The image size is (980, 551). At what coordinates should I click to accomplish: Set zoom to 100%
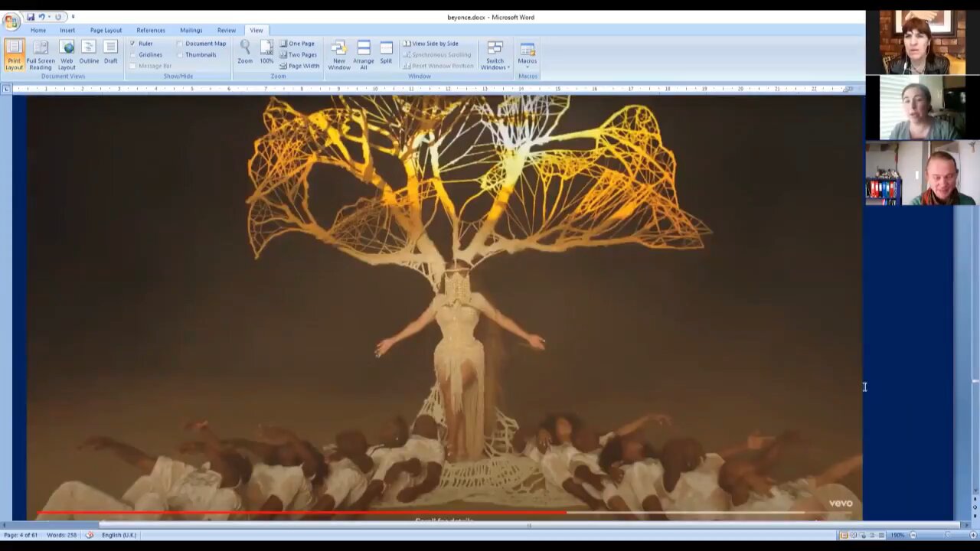(266, 52)
